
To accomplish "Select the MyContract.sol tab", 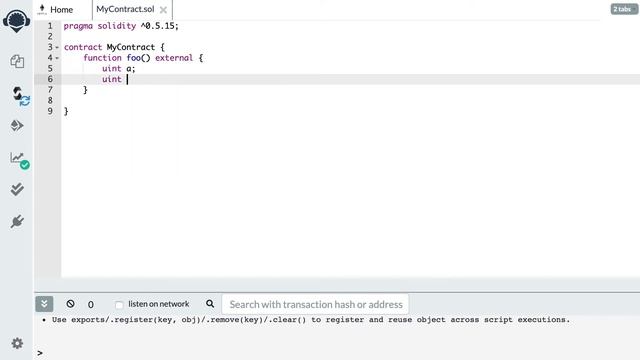I will 125,9.
